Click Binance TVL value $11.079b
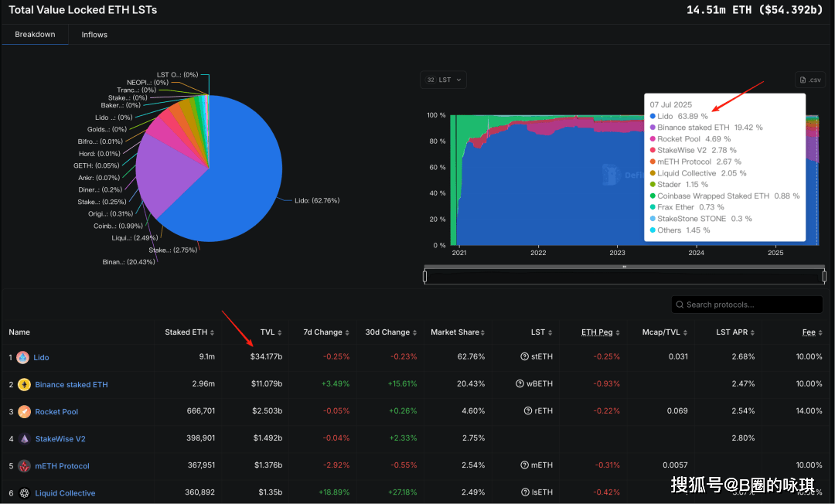Image resolution: width=835 pixels, height=504 pixels. 267,383
